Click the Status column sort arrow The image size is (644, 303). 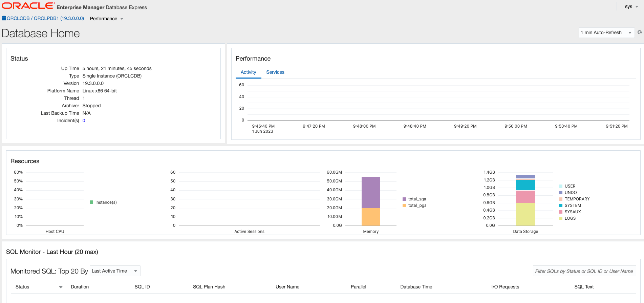61,287
